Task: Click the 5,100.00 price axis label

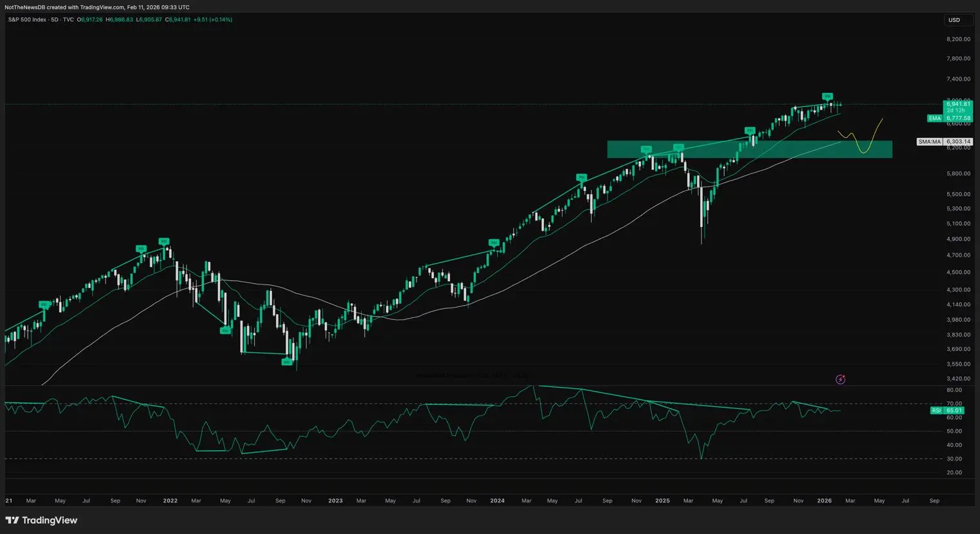Action: tap(958, 224)
